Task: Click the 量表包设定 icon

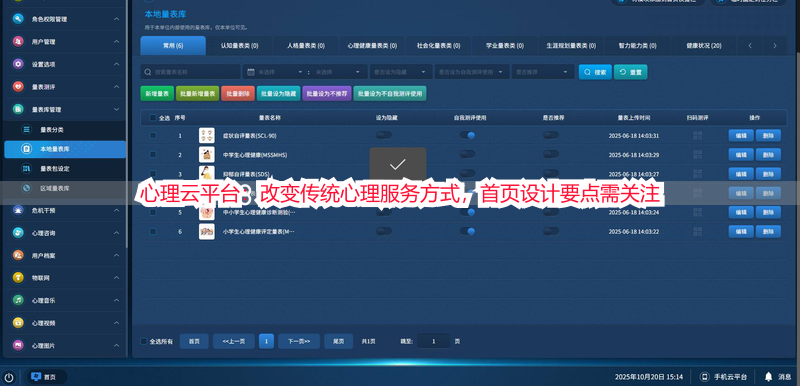Action: [x=26, y=168]
